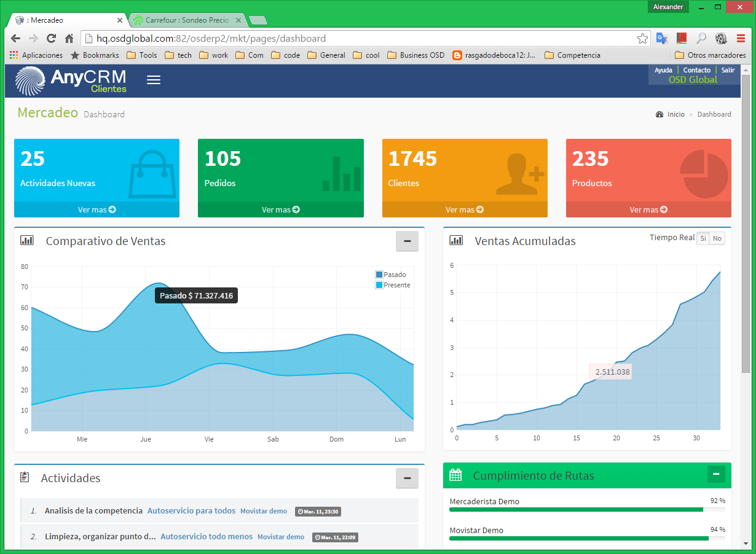Open the Aplicaciones apps shortcut
Viewport: 756px width, 554px height.
[36, 55]
